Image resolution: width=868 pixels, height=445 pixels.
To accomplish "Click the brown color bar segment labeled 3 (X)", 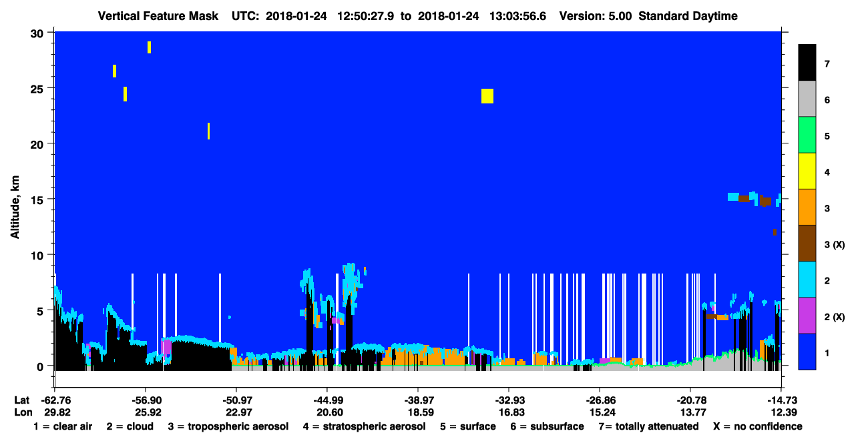I will [x=807, y=243].
